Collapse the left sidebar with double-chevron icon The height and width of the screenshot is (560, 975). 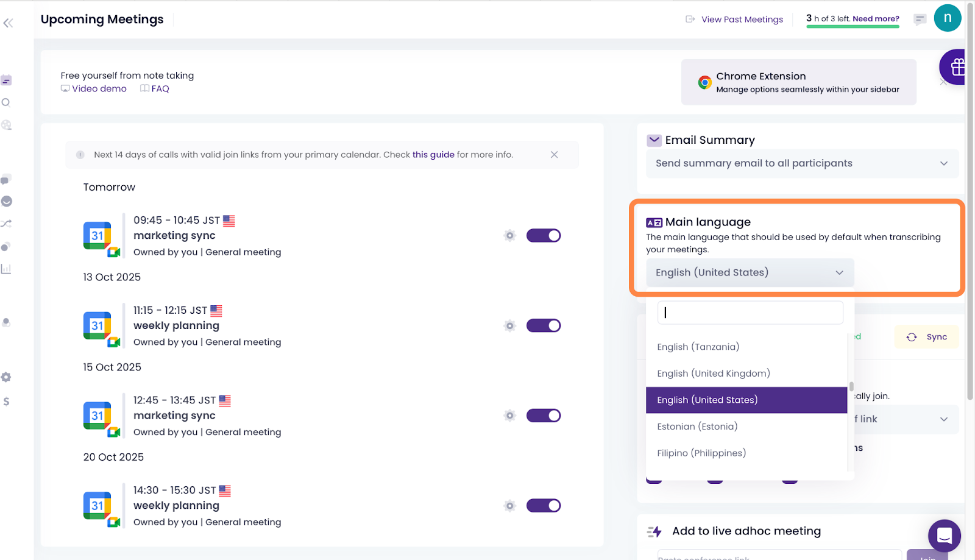click(x=8, y=23)
